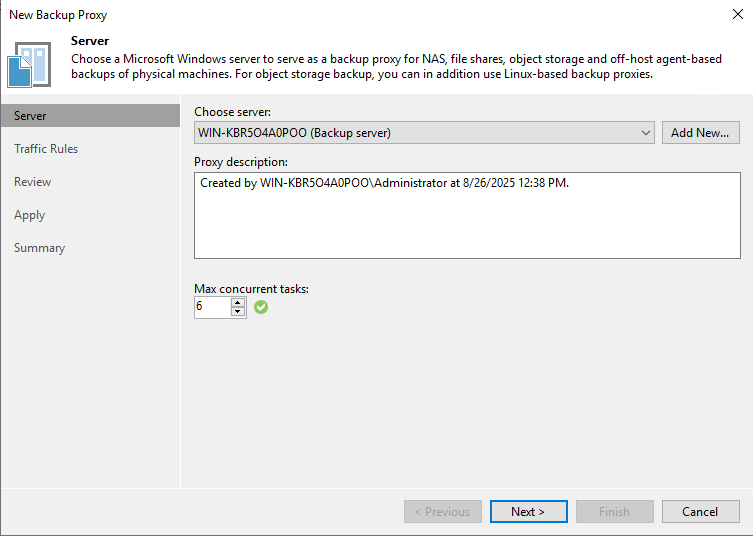Decrease max concurrent tasks with down arrow
This screenshot has height=536, width=753.
pyautogui.click(x=238, y=312)
